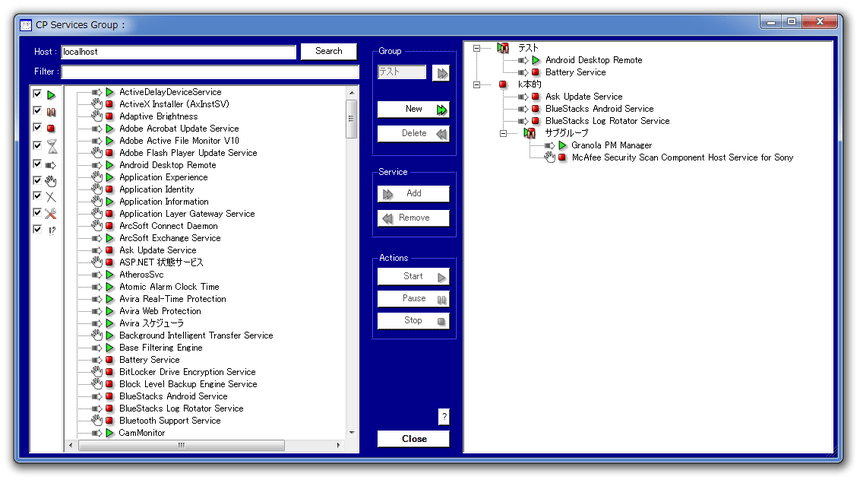This screenshot has height=480, width=860.
Task: Toggle the hourglass pending filter checkbox
Action: tap(37, 145)
